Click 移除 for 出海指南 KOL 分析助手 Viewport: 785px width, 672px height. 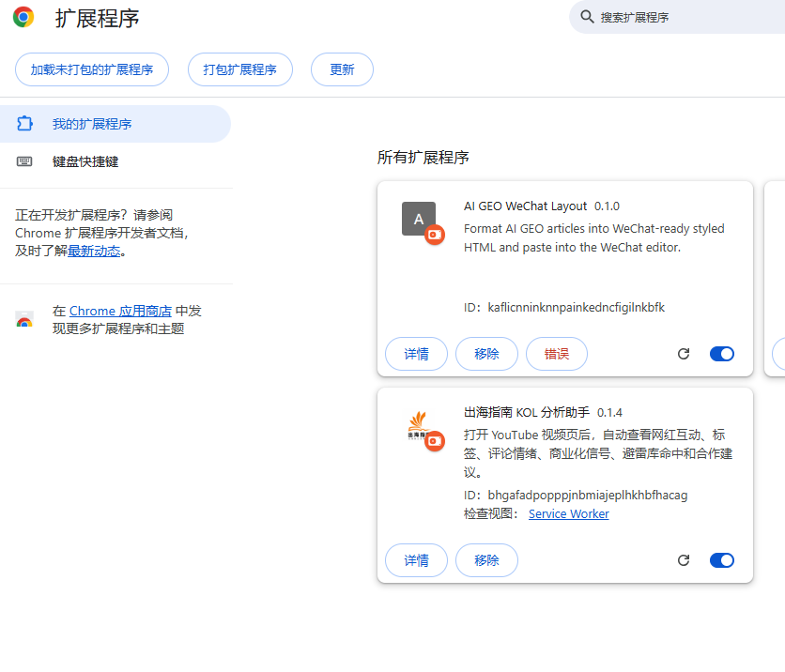[486, 560]
